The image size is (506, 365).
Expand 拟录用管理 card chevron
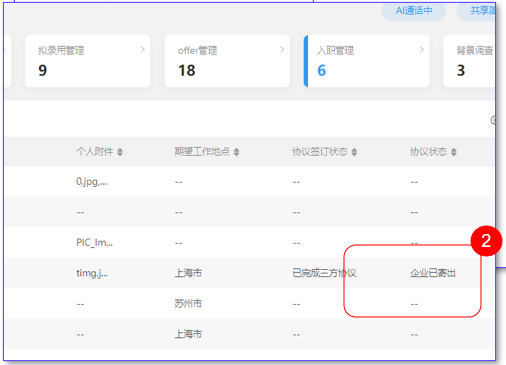tap(143, 50)
